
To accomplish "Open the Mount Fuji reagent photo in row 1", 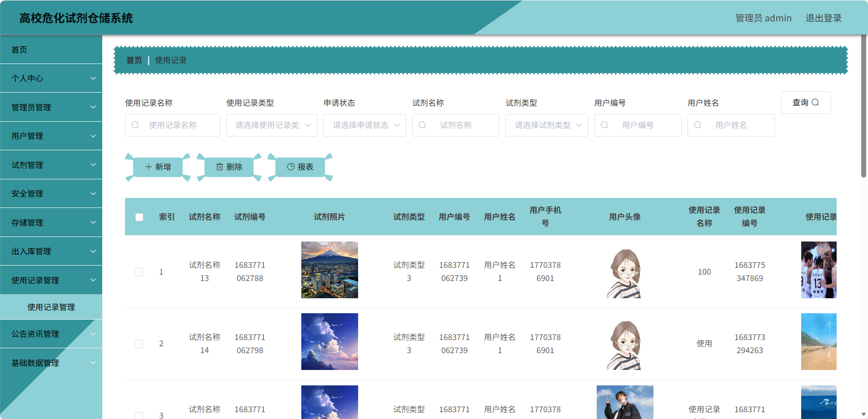I will (x=329, y=270).
